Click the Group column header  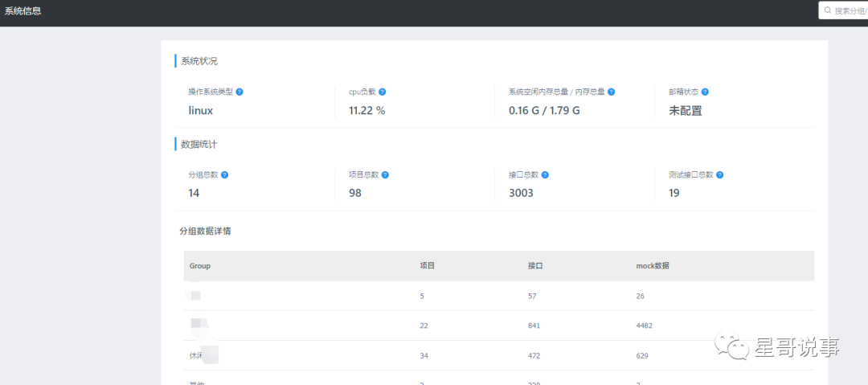(200, 266)
